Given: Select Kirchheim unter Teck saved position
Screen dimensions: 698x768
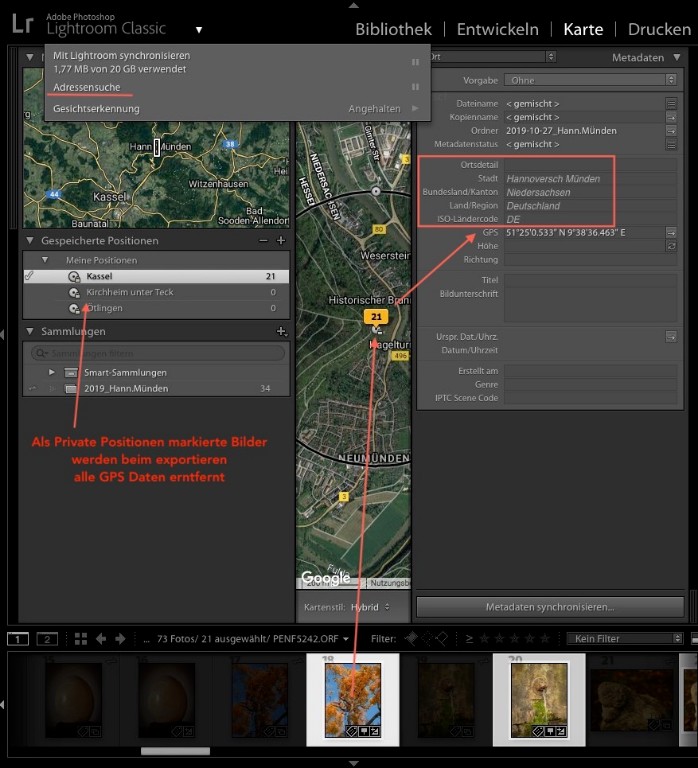Looking at the screenshot, I should tap(156, 292).
